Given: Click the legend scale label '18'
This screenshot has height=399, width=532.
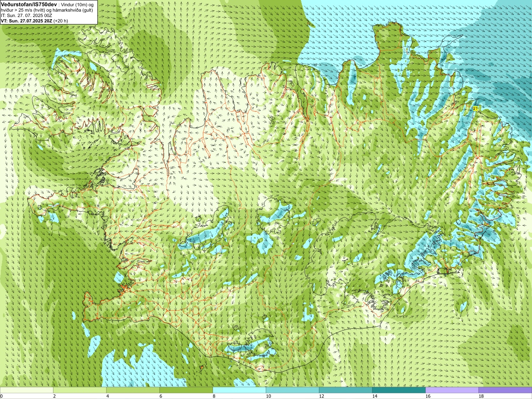Looking at the screenshot, I should tap(481, 396).
